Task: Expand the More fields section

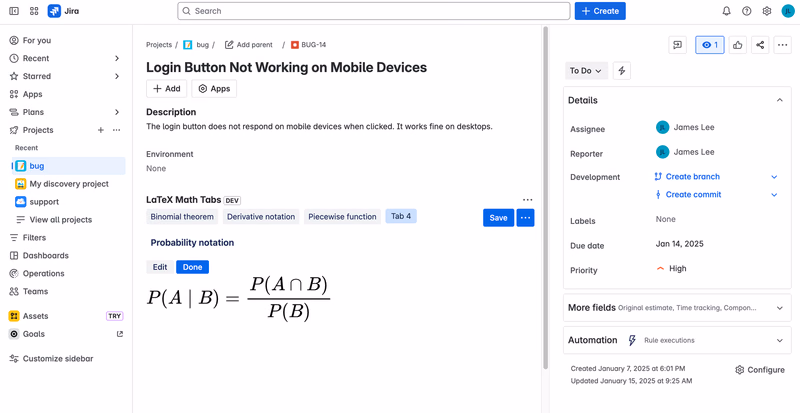Action: tap(677, 308)
